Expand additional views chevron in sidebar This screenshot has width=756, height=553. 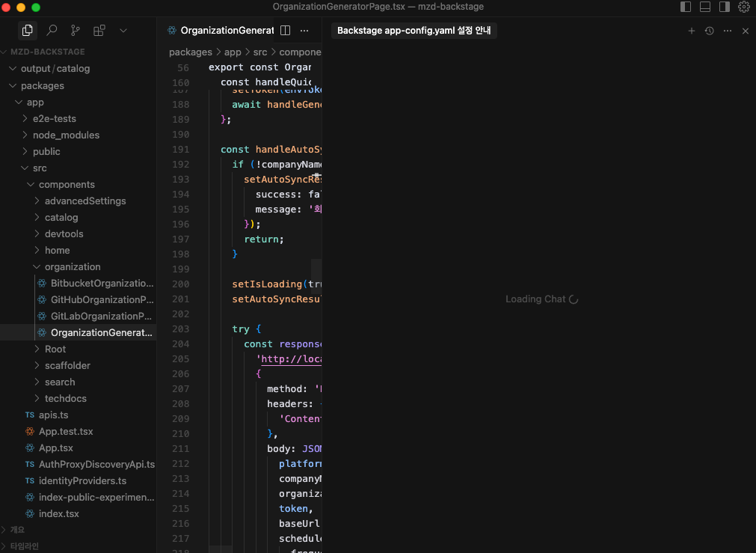click(123, 31)
